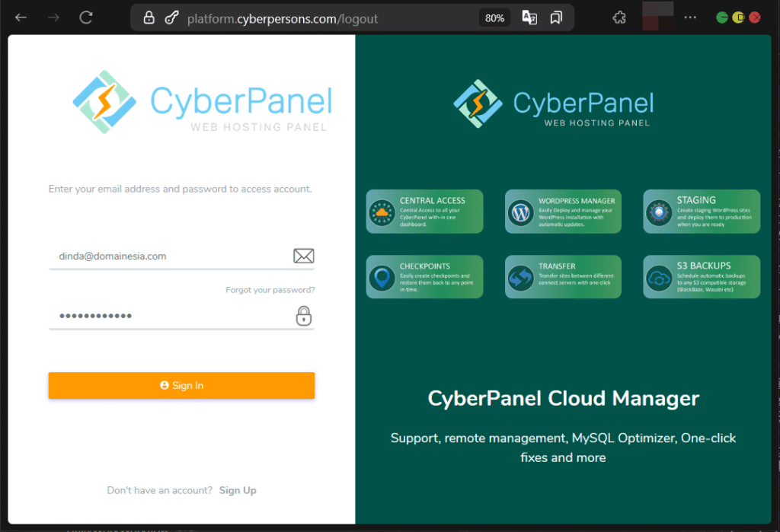
Task: Click the WordPress logo icon
Action: point(521,213)
